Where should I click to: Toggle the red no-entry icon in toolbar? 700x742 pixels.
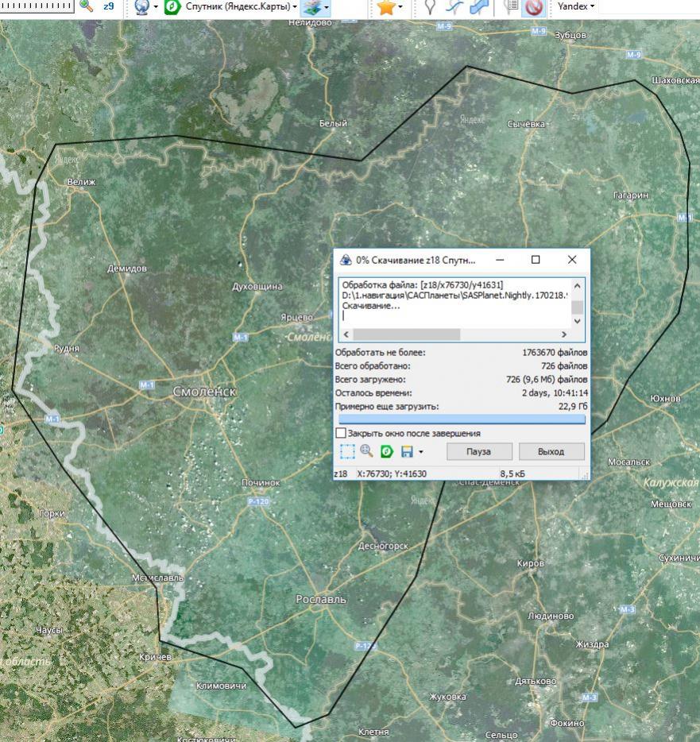tap(534, 7)
